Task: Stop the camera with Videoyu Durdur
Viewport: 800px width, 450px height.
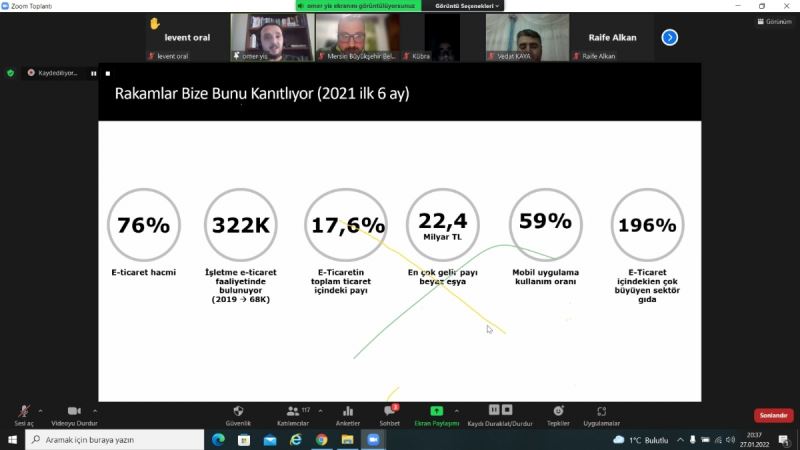Action: pos(74,414)
